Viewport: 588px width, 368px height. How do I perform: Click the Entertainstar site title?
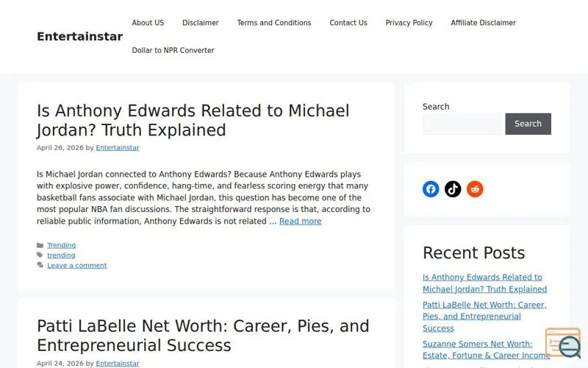coord(79,36)
